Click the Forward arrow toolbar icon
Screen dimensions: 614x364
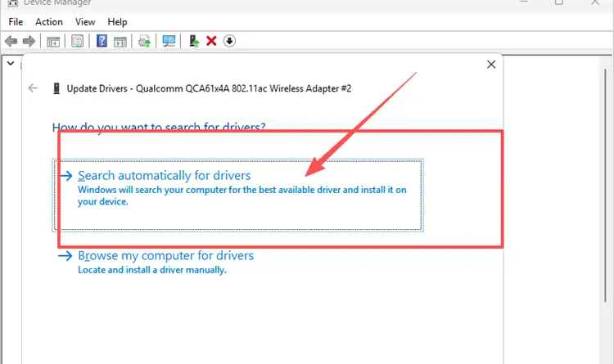29,41
